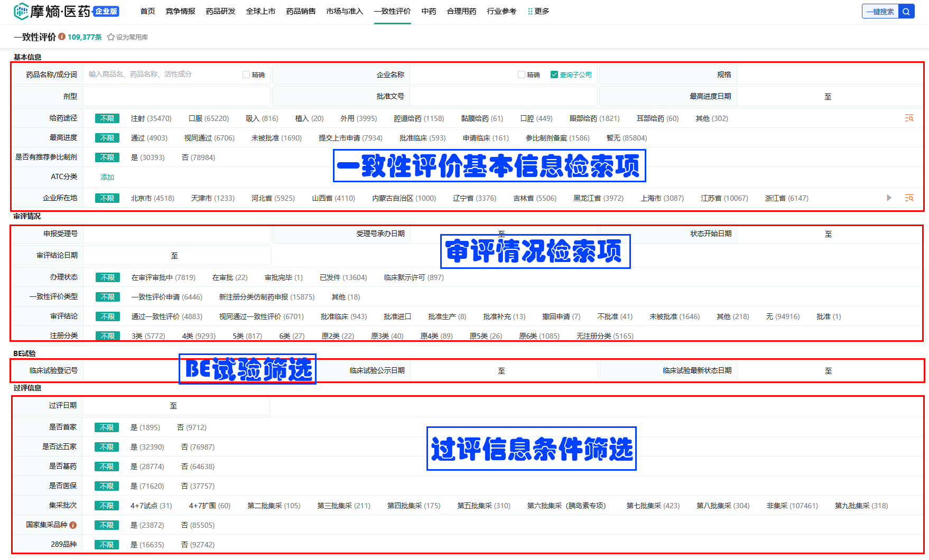This screenshot has height=560, width=929.
Task: Click the star icon for 设为常用库
Action: pyautogui.click(x=111, y=37)
